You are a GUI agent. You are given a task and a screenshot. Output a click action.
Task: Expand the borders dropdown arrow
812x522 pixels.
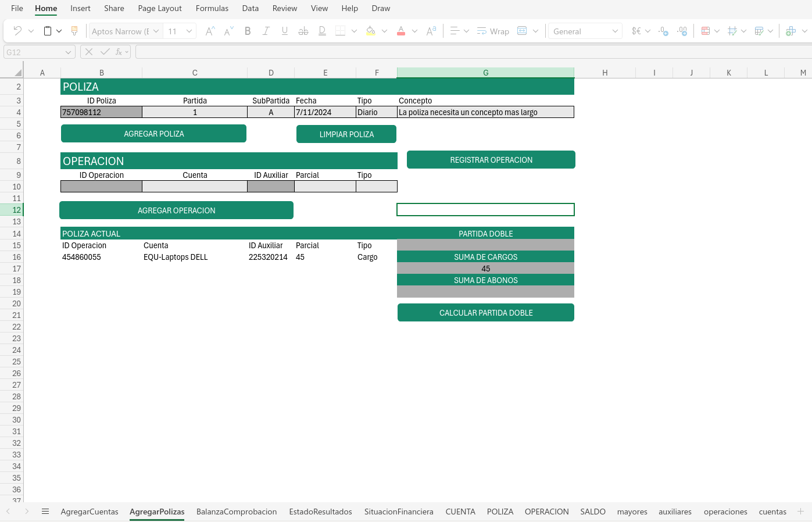354,31
